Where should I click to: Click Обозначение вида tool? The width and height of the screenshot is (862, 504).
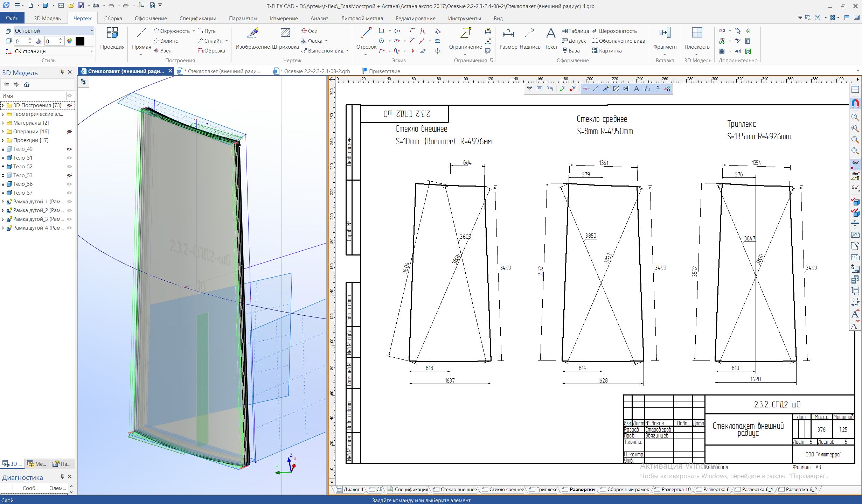[x=618, y=41]
